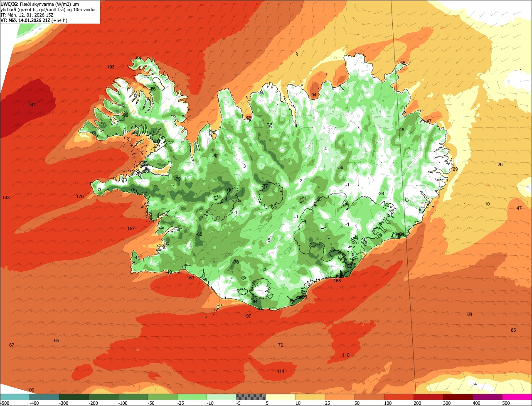Click the map value 176
This screenshot has width=532, height=406.
coord(80,196)
